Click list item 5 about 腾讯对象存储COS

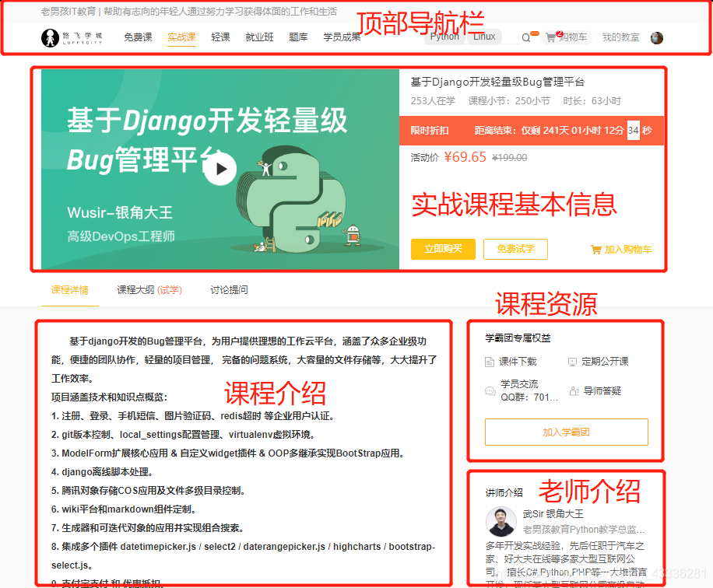tap(149, 491)
